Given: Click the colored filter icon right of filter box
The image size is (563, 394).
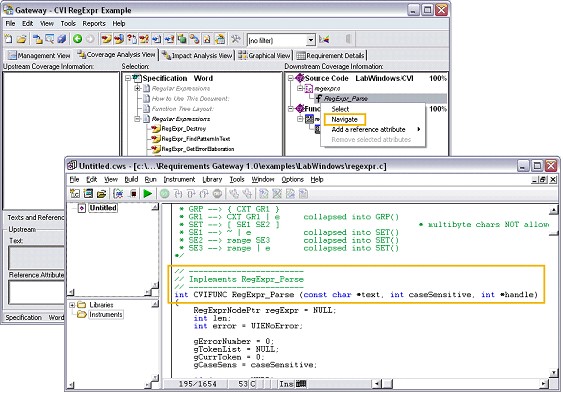Looking at the screenshot, I should pyautogui.click(x=324, y=39).
